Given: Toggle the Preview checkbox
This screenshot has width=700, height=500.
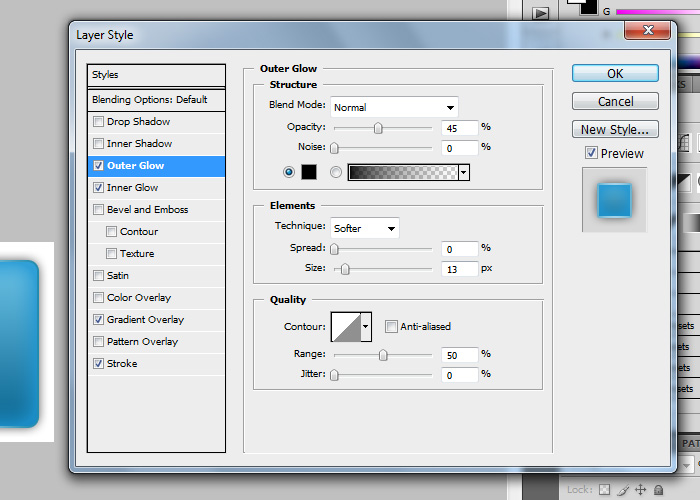Looking at the screenshot, I should tap(591, 153).
